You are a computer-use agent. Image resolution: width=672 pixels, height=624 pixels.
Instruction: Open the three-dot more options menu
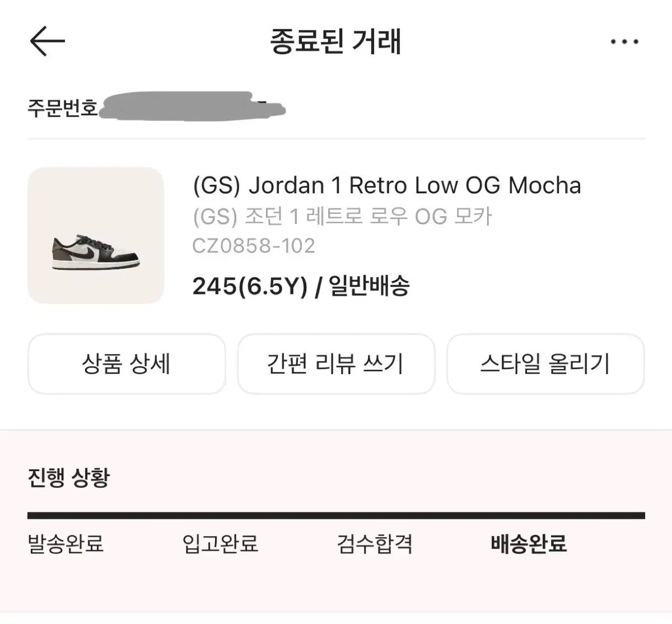624,42
